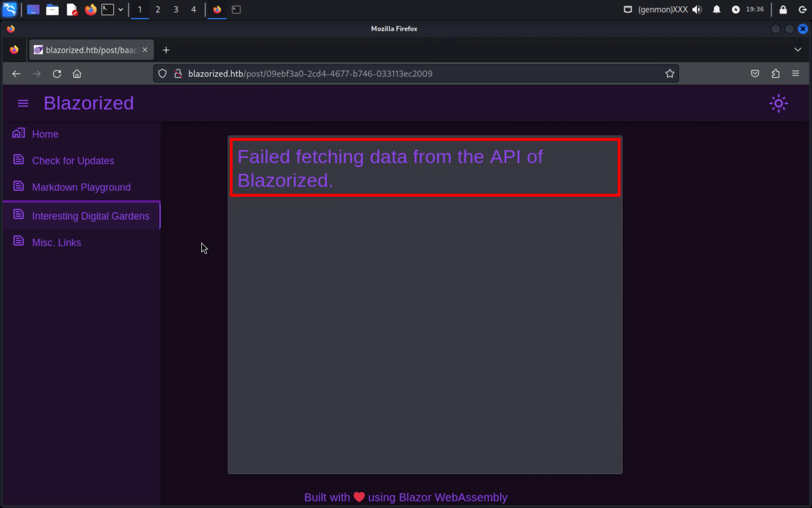Viewport: 812px width, 508px height.
Task: Click the Blazorized site title
Action: click(x=89, y=103)
